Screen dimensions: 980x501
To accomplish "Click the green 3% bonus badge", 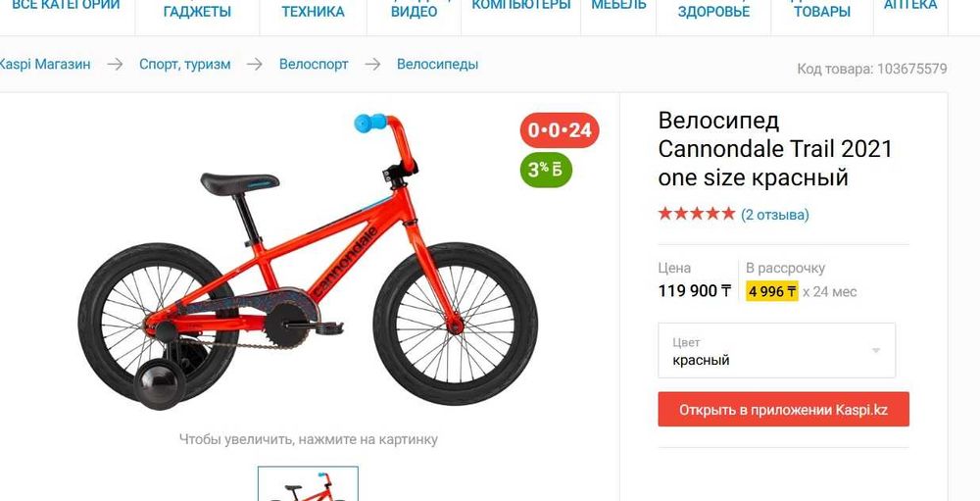I will click(x=546, y=170).
